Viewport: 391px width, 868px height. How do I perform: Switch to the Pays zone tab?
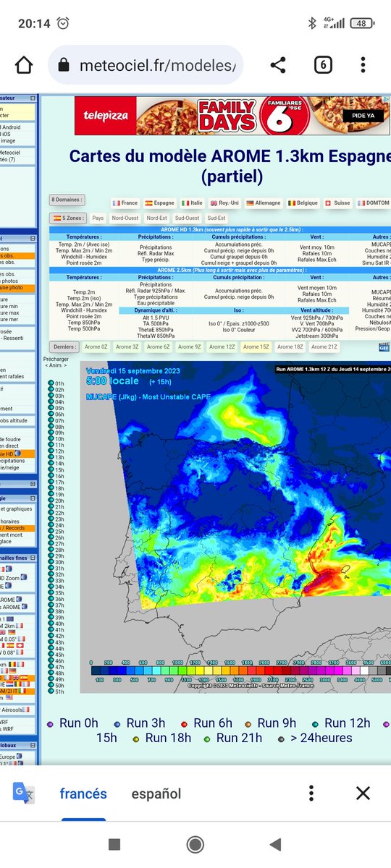[98, 218]
